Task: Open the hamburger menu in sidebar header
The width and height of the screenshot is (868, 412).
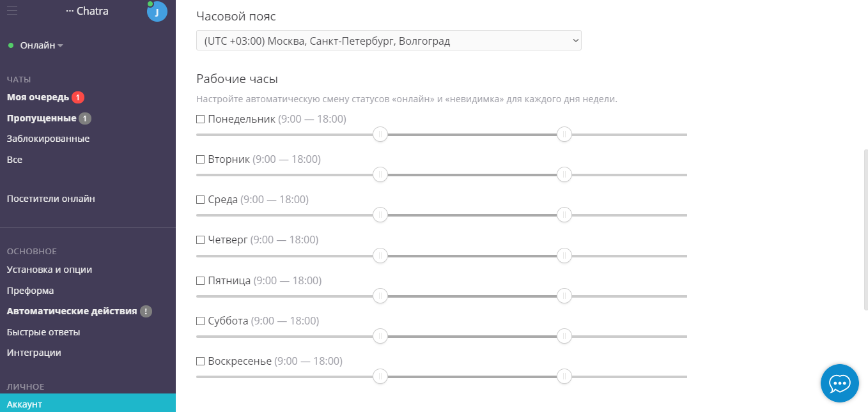Action: [12, 11]
